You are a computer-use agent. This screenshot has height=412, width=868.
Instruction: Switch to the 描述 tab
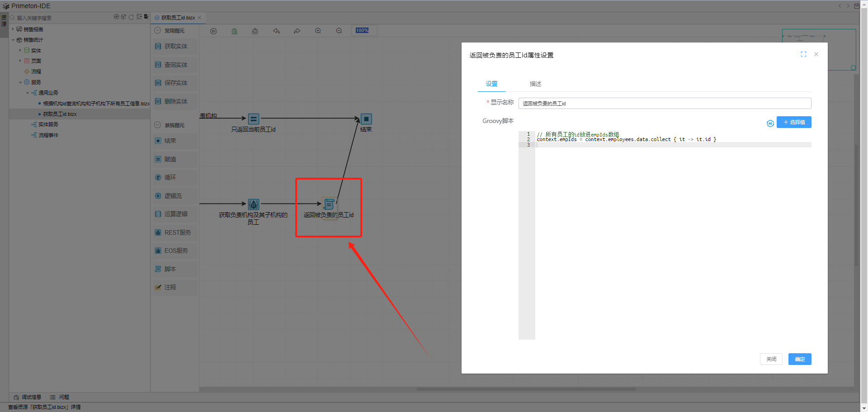535,84
